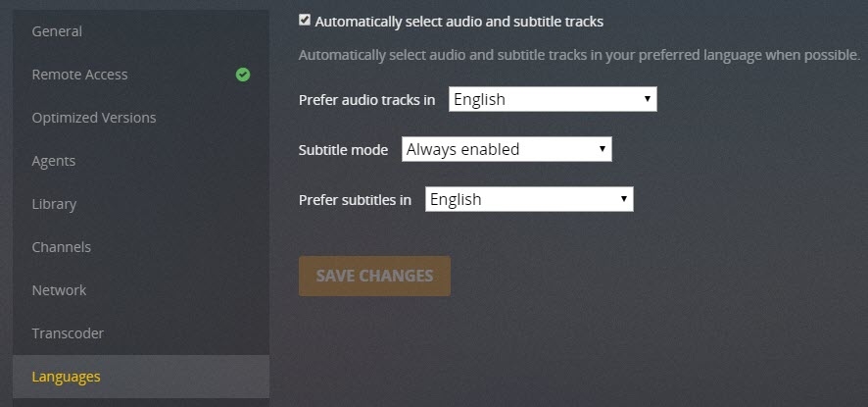Click the track auto-selection description text
This screenshot has width=868, height=407.
[x=578, y=55]
